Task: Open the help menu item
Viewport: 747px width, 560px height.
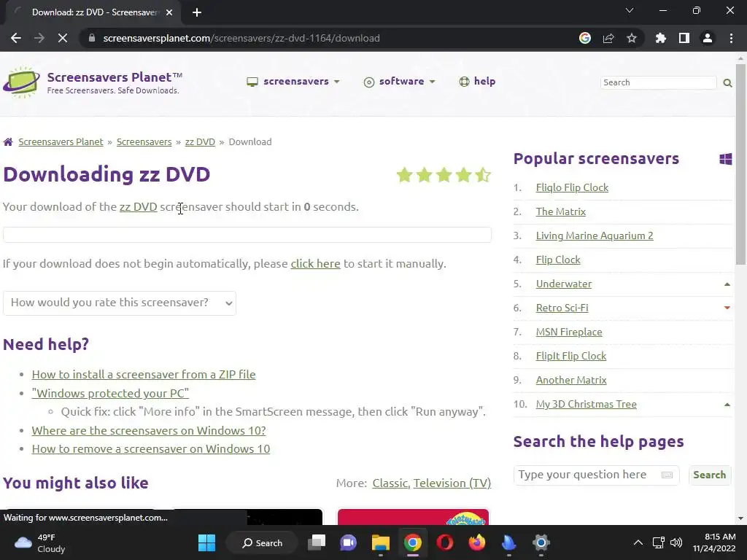Action: click(477, 82)
